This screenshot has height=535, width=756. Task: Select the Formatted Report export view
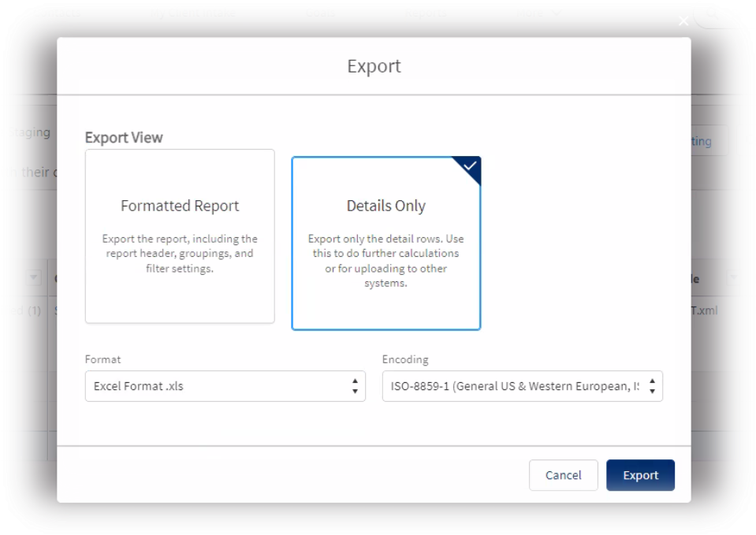point(180,236)
